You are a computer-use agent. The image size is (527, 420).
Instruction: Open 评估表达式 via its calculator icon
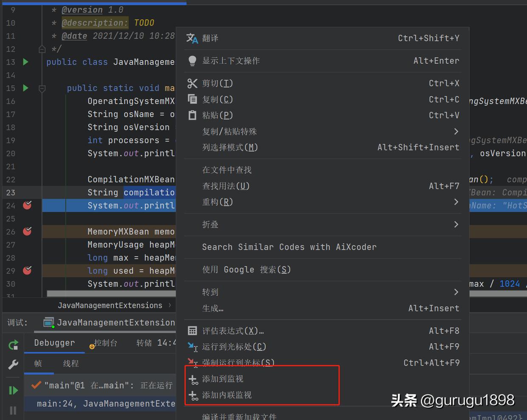point(192,330)
